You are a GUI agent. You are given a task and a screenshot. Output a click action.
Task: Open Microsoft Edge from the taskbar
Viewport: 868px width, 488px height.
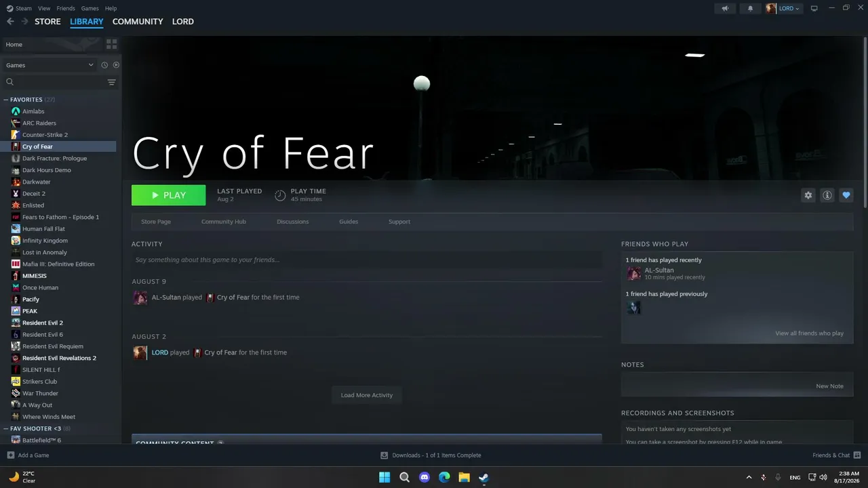444,477
